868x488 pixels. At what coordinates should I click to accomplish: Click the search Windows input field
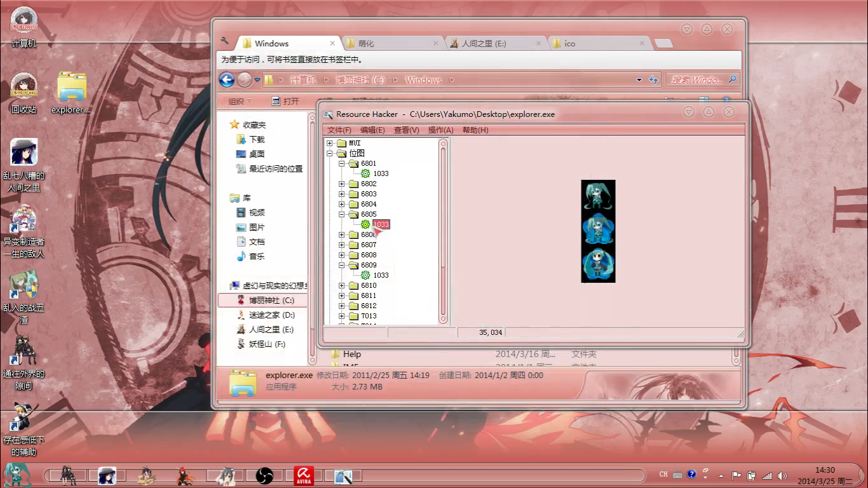coord(696,80)
